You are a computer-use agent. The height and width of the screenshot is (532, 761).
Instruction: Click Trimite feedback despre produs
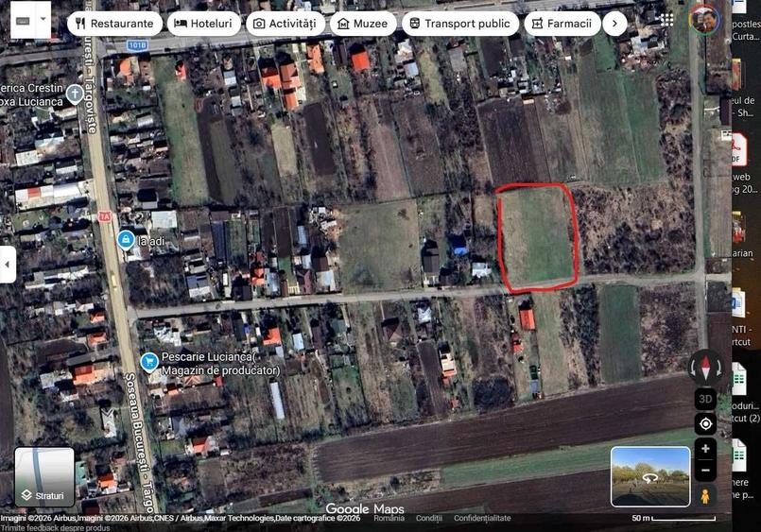(x=56, y=527)
